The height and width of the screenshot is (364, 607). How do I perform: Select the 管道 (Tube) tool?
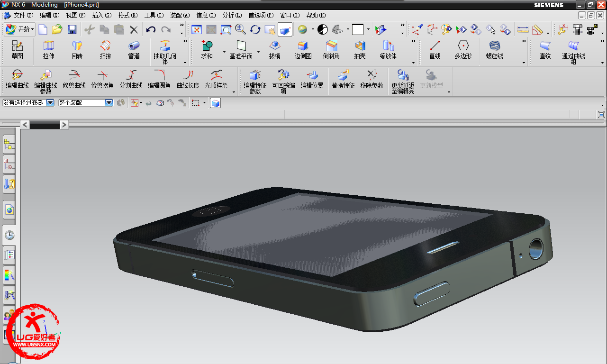[x=134, y=50]
